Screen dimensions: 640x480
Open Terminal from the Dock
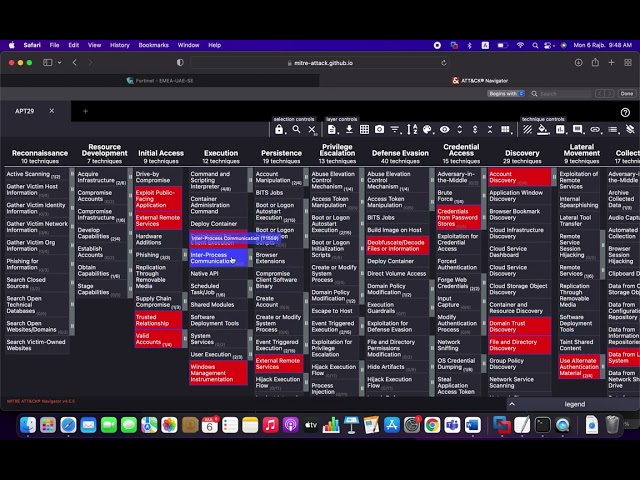[542, 425]
